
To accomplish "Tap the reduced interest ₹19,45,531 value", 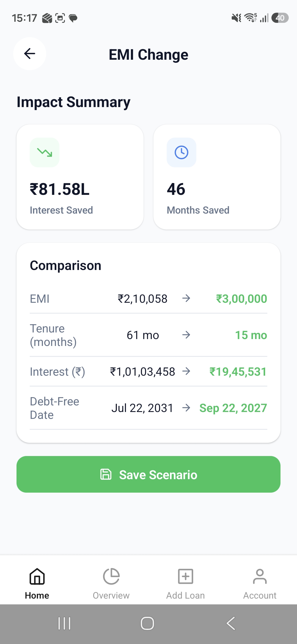I will 238,372.
